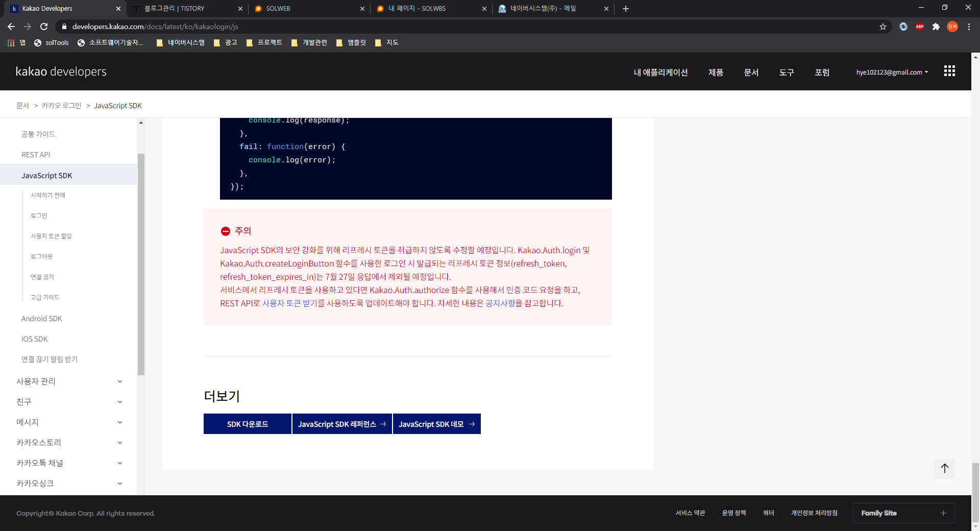Open the solTools bookmark
980x531 pixels.
pyautogui.click(x=51, y=43)
